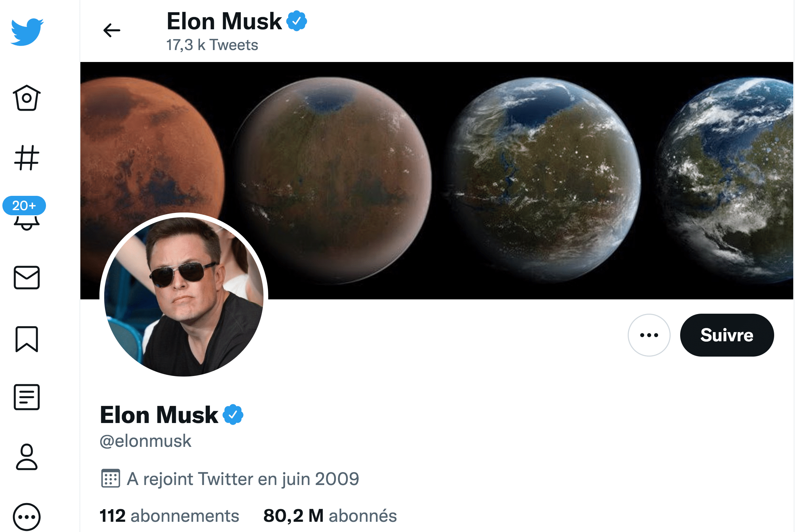Viewport: 798px width, 532px height.
Task: Open the Bookmarks icon
Action: (27, 339)
